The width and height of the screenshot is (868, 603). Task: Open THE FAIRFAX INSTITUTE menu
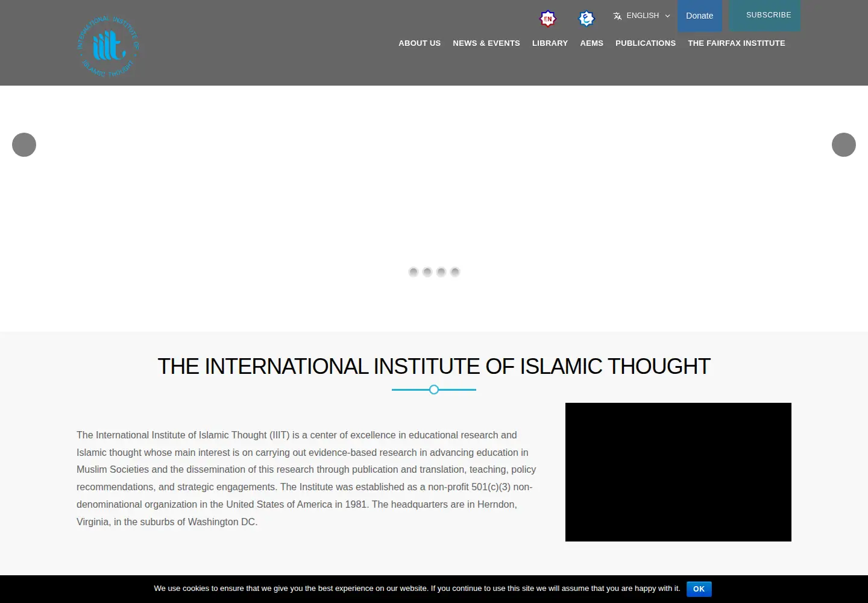(737, 43)
